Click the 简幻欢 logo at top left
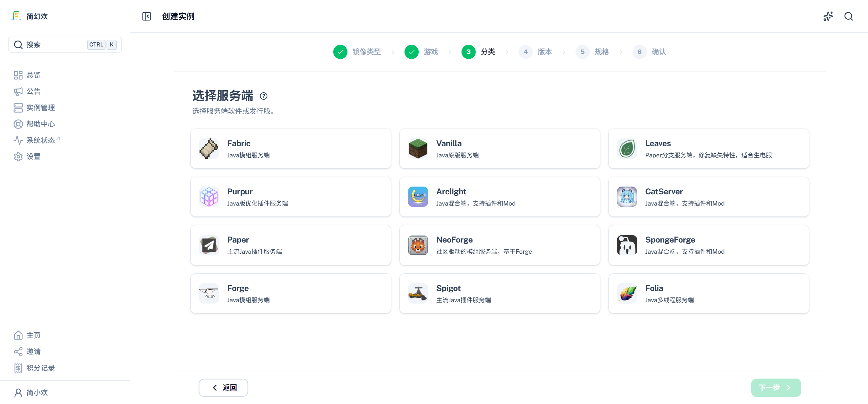This screenshot has height=404, width=868. (x=30, y=16)
